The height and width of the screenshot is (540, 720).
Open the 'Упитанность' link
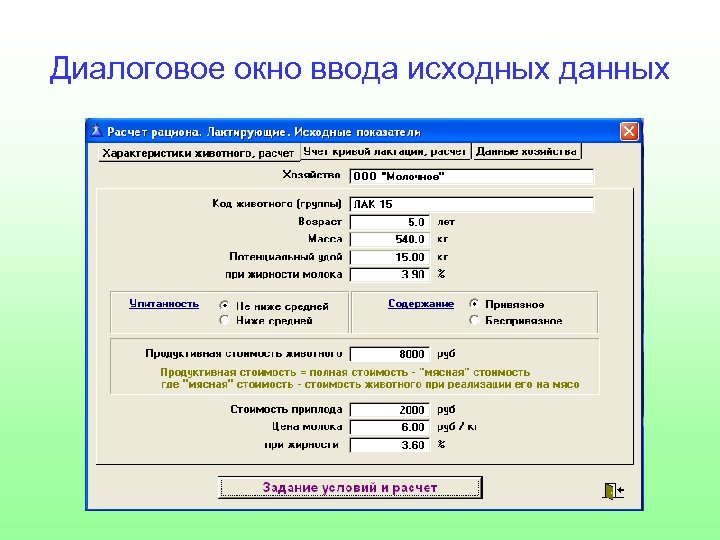point(164,304)
